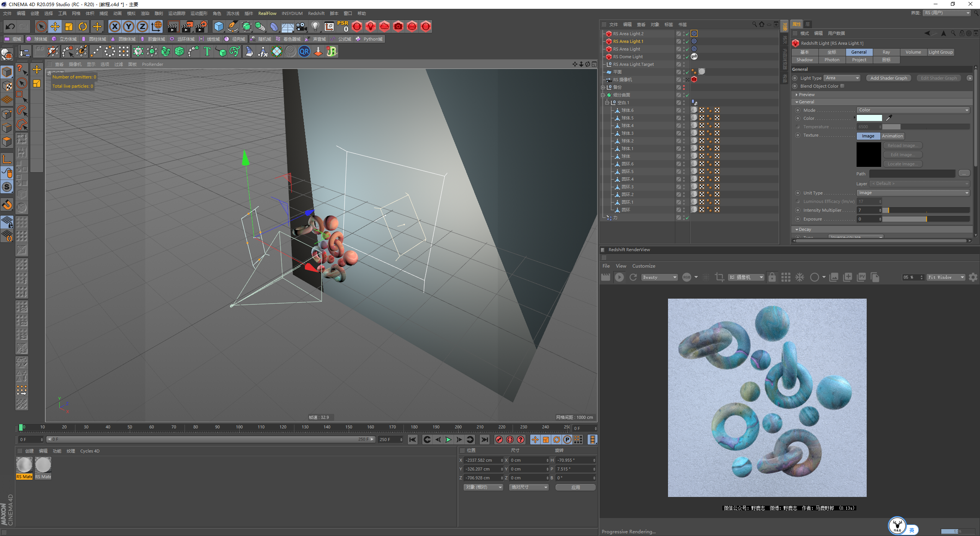This screenshot has width=980, height=536.
Task: Select the Move tool in top toolbar
Action: click(x=55, y=26)
